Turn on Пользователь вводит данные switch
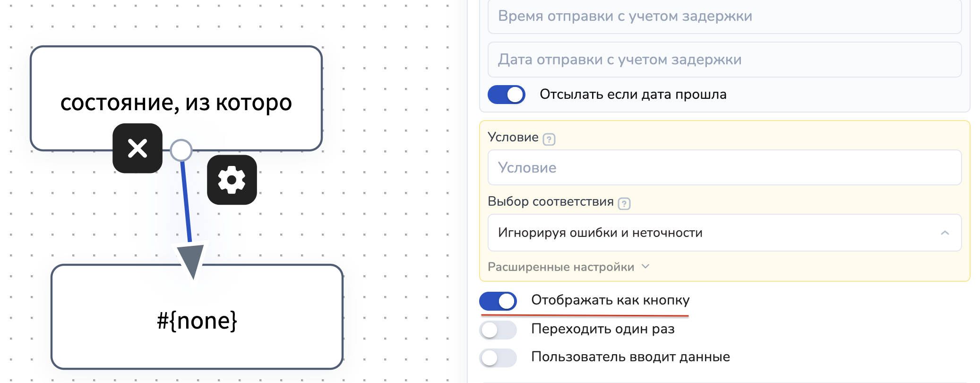Image resolution: width=980 pixels, height=383 pixels. (498, 357)
